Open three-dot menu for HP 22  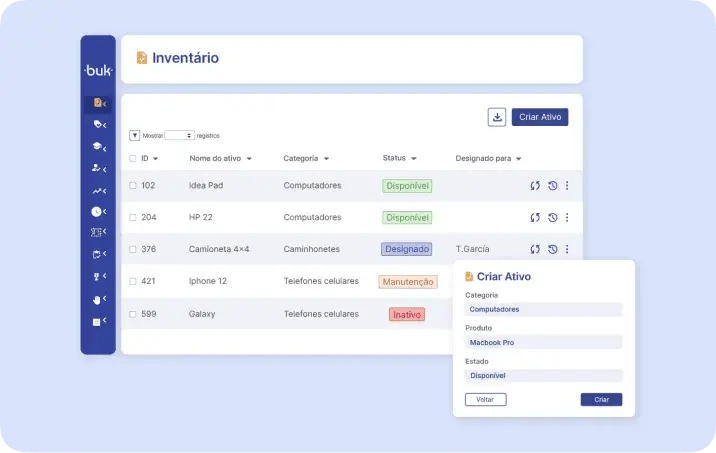click(x=567, y=217)
